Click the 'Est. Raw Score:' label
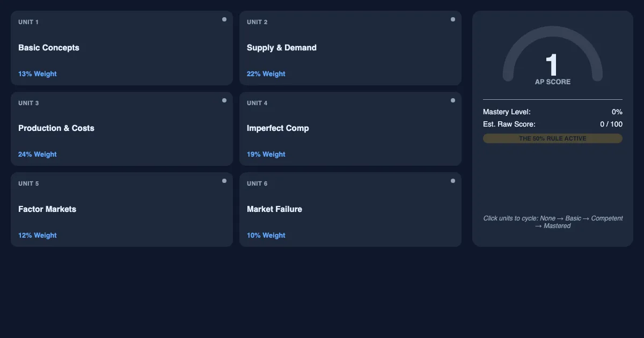 pyautogui.click(x=509, y=124)
